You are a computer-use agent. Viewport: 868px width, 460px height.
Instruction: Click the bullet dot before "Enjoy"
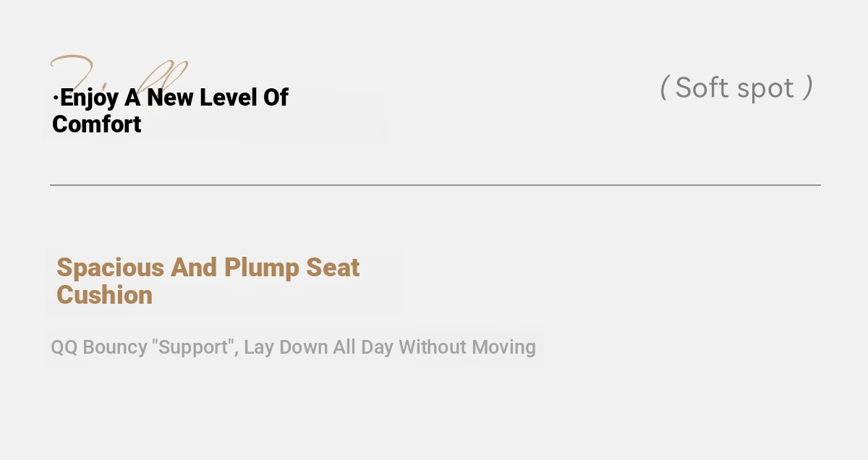[56, 98]
